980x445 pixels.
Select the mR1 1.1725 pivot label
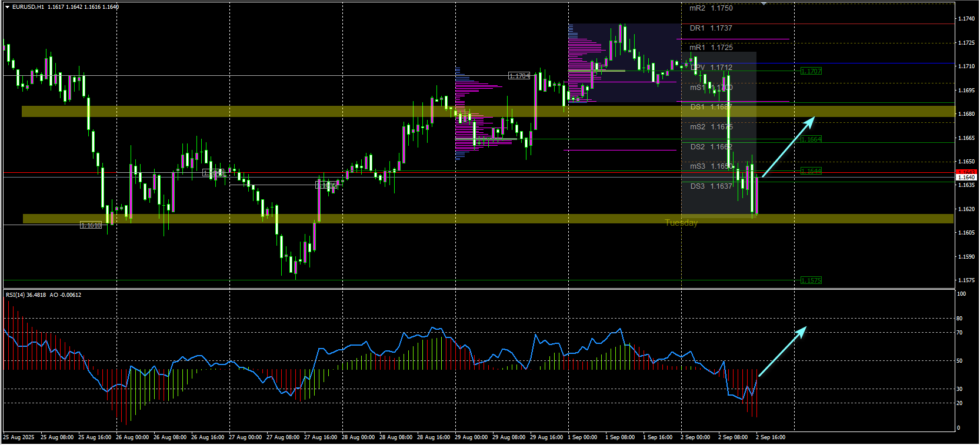pos(711,48)
